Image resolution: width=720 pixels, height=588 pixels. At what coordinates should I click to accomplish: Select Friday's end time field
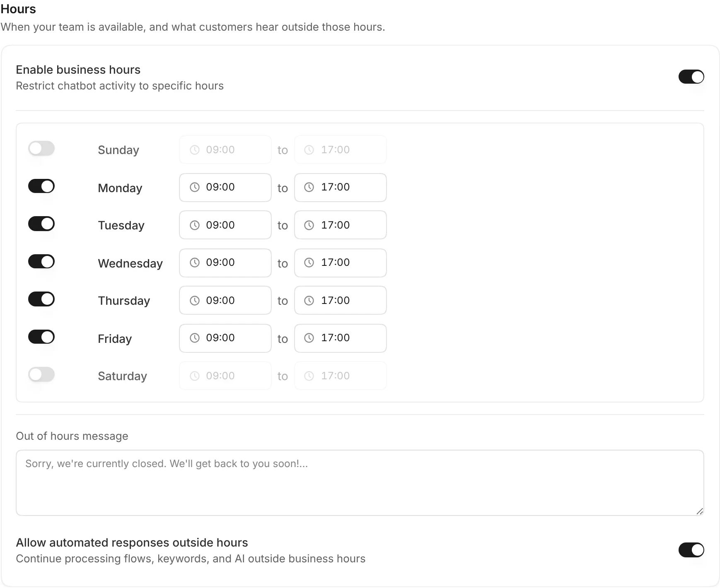[x=341, y=338]
